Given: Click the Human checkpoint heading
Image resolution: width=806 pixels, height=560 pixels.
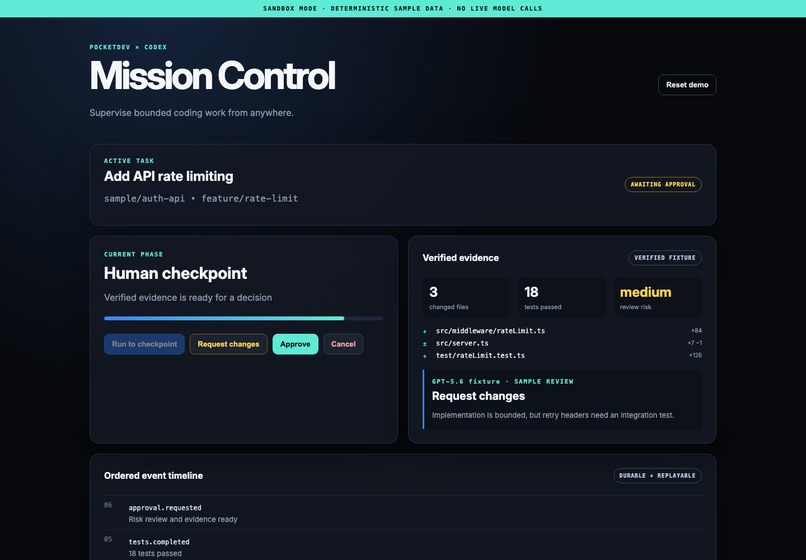Looking at the screenshot, I should click(175, 273).
